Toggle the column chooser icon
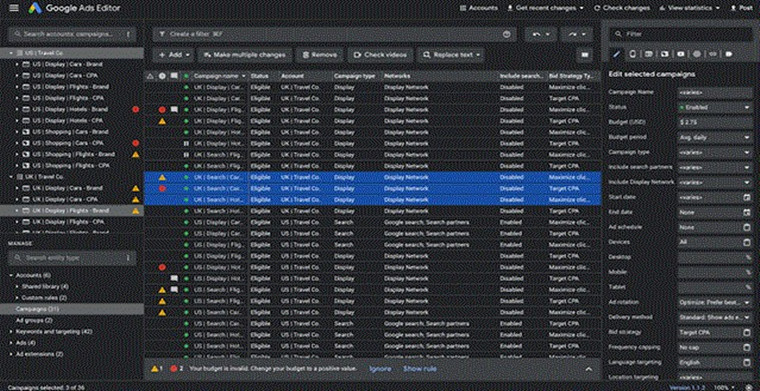 pyautogui.click(x=585, y=55)
